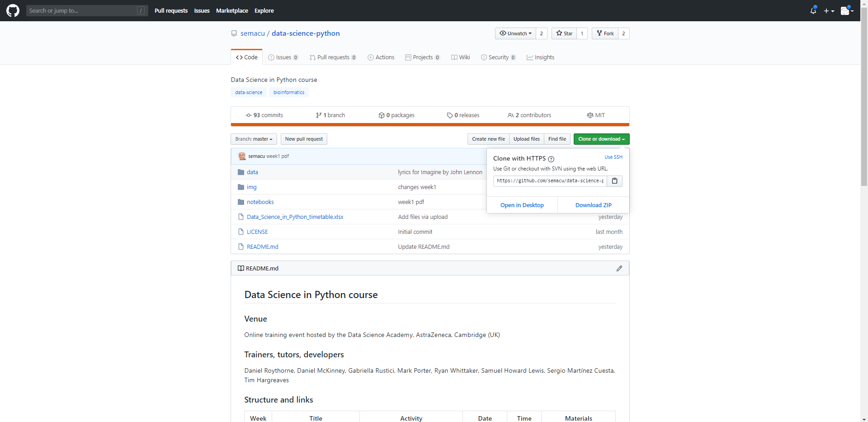The height and width of the screenshot is (422, 868).
Task: Click Create new file button
Action: (x=488, y=139)
